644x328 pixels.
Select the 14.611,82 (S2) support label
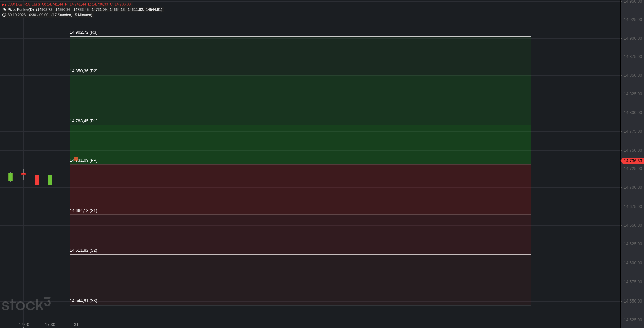point(84,250)
